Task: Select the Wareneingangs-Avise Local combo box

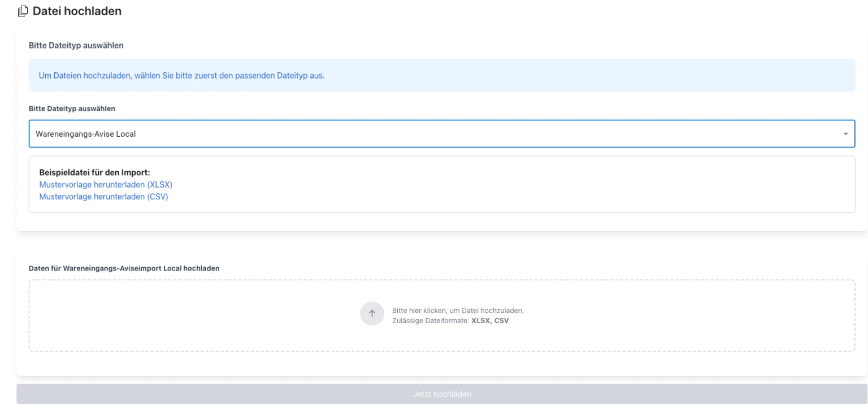Action: [442, 134]
